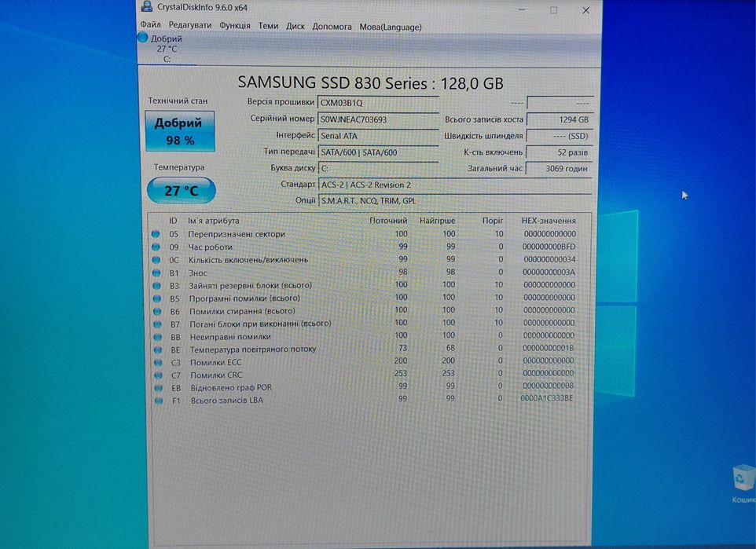Click the serial number field S0WJNEAC703693
This screenshot has height=549, width=756.
coord(379,119)
